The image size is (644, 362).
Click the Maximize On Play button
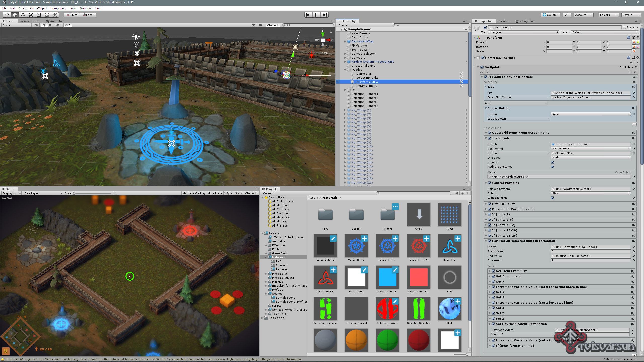pos(194,193)
